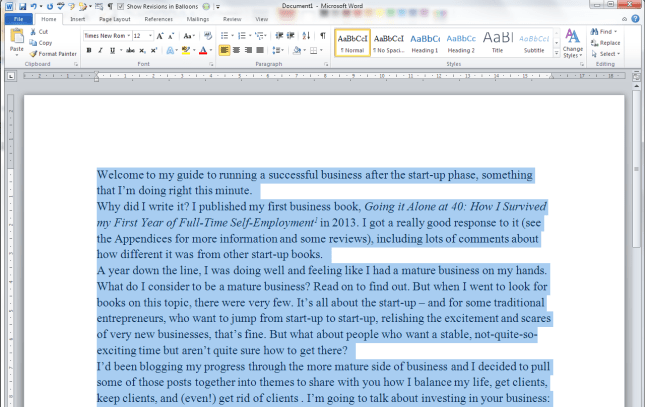Toggle Show/Hide paragraph marks in ribbon
The width and height of the screenshot is (645, 407).
pyautogui.click(x=323, y=36)
